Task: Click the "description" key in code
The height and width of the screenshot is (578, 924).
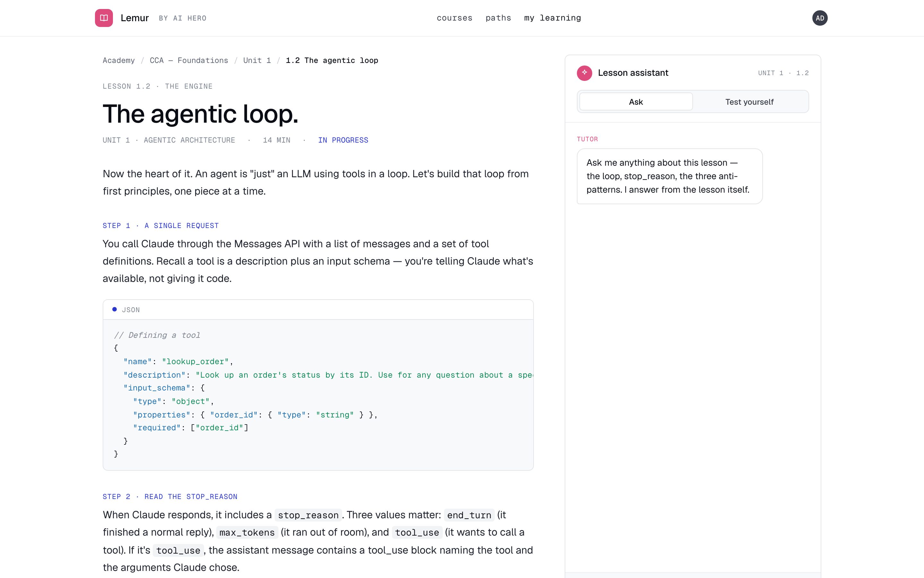Action: [x=154, y=375]
